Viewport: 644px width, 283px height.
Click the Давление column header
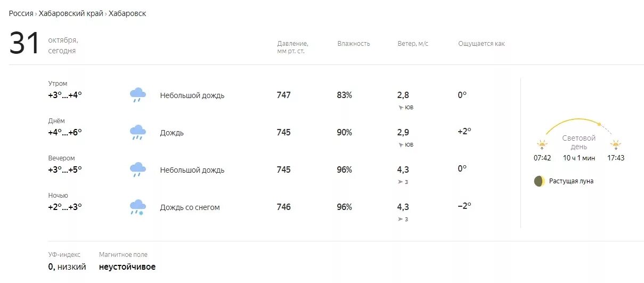coord(293,47)
